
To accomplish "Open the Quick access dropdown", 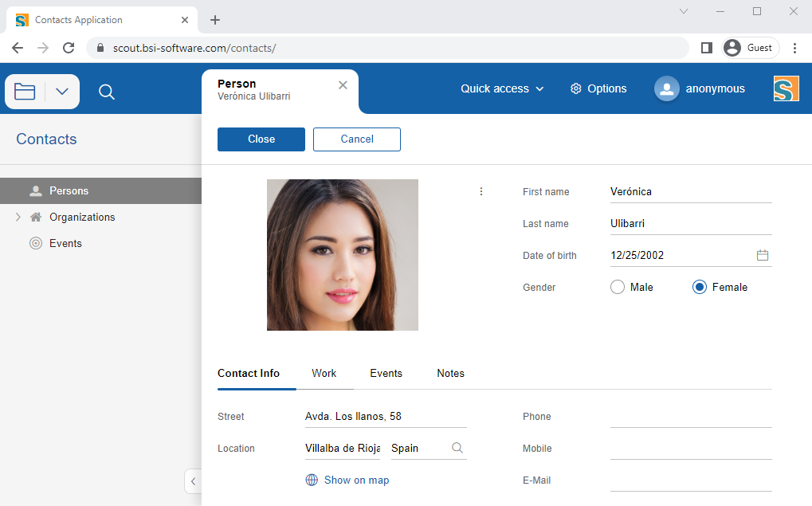I will coord(502,88).
